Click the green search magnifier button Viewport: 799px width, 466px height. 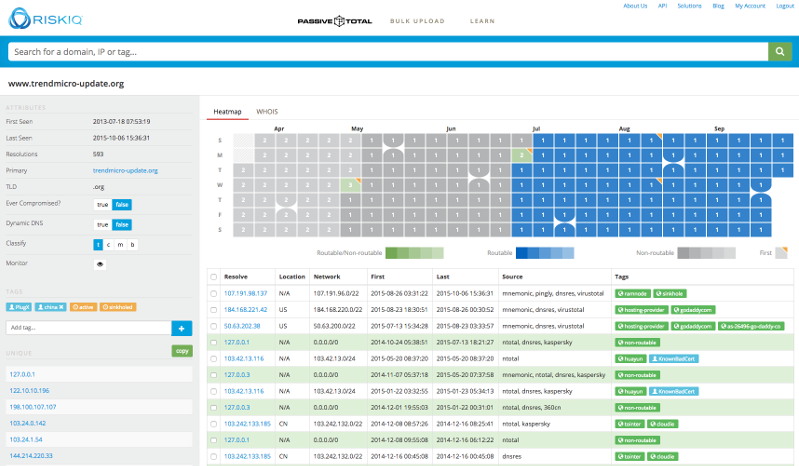click(x=779, y=51)
